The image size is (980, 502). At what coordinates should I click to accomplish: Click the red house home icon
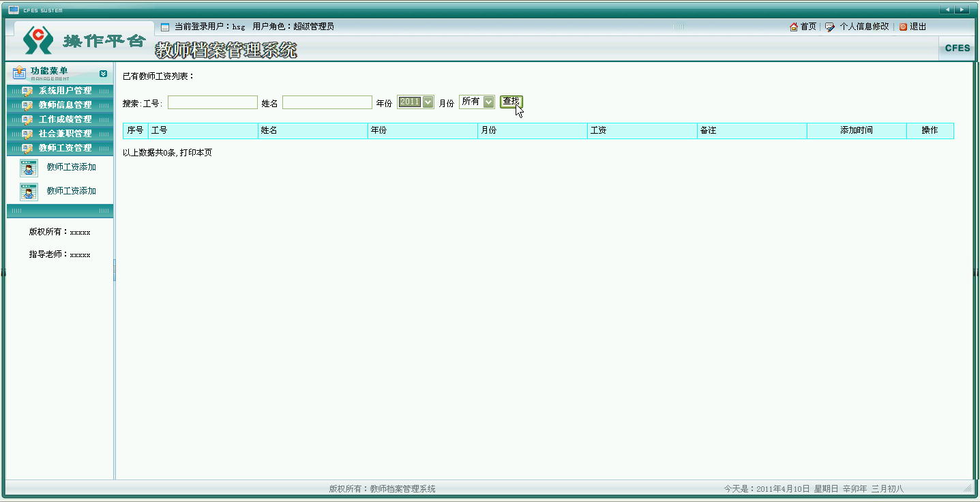pos(794,27)
